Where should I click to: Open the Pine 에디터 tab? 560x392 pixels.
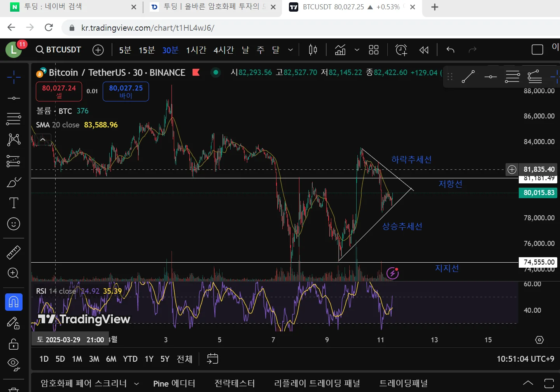(x=174, y=383)
